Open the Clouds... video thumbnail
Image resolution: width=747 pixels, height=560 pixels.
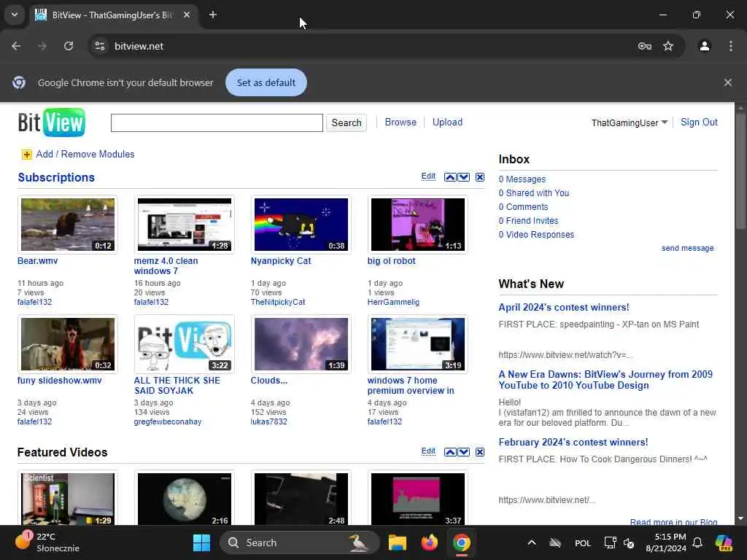(301, 344)
